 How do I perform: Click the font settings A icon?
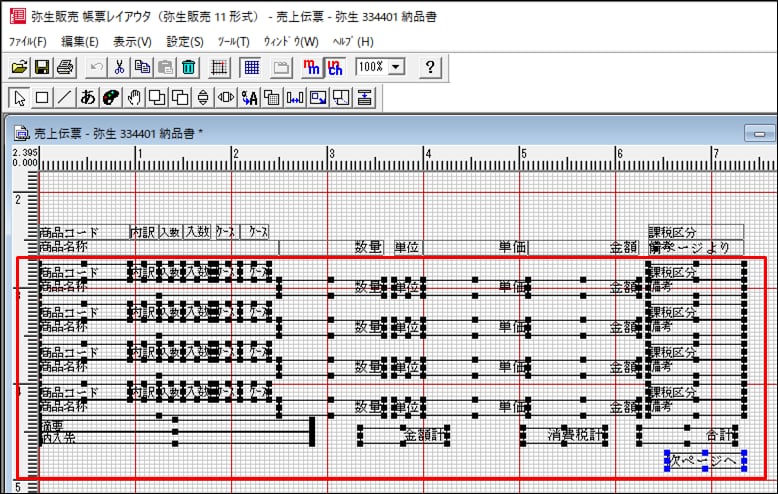[249, 98]
